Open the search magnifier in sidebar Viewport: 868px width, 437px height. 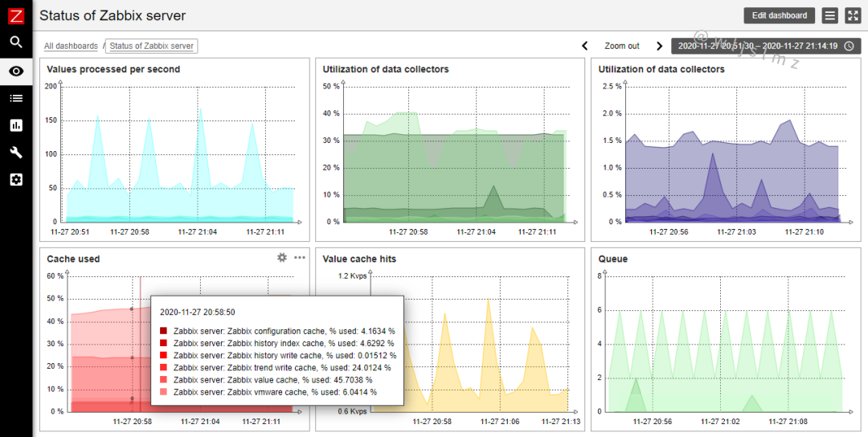[x=17, y=43]
